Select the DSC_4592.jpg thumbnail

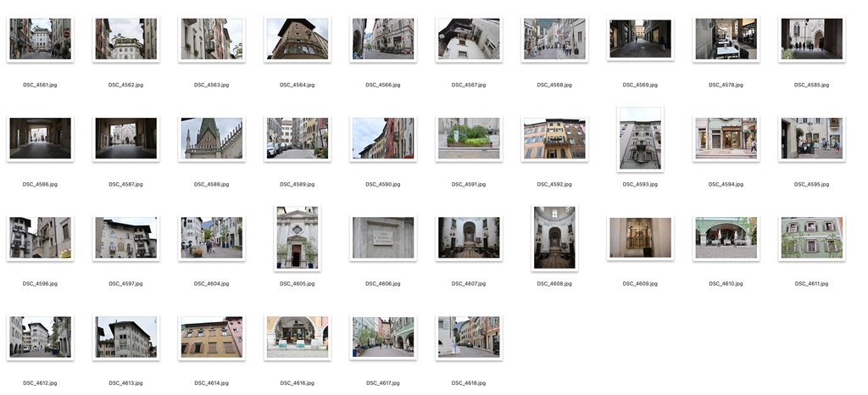[x=554, y=138]
